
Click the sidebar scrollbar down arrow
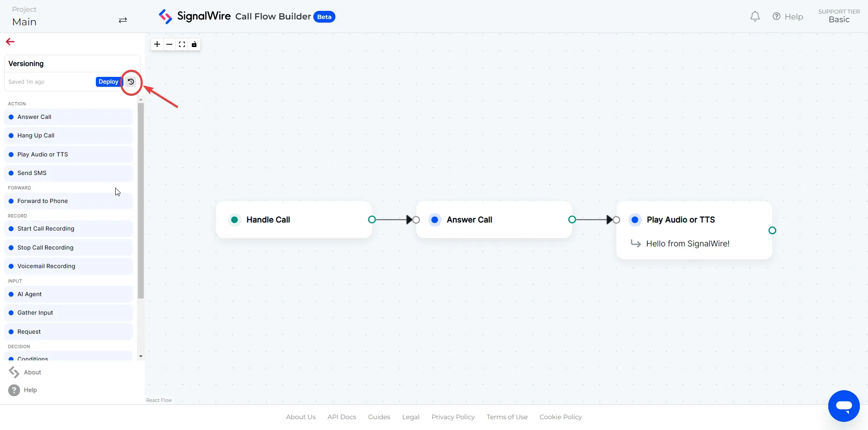141,356
